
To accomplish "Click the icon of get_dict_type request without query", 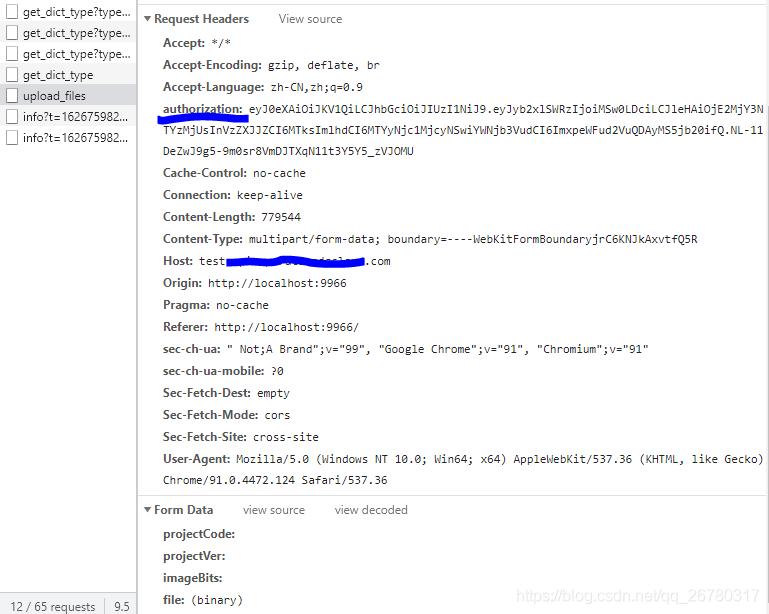I will [x=12, y=75].
